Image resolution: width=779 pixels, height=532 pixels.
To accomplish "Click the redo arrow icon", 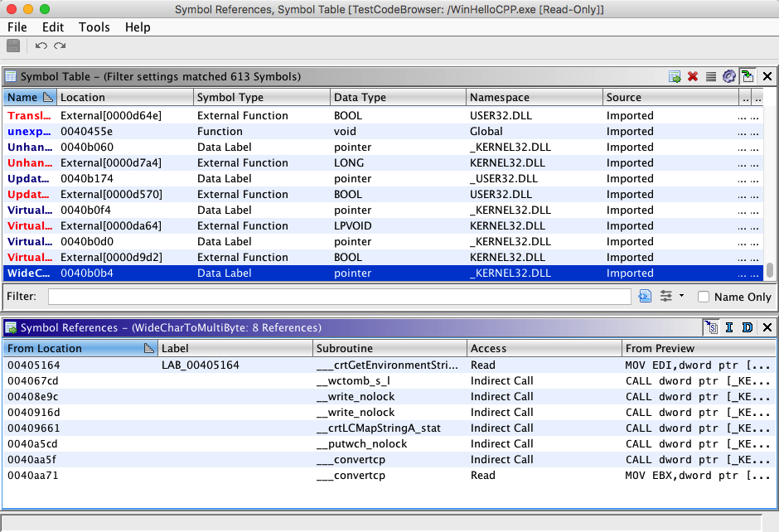I will pos(60,46).
